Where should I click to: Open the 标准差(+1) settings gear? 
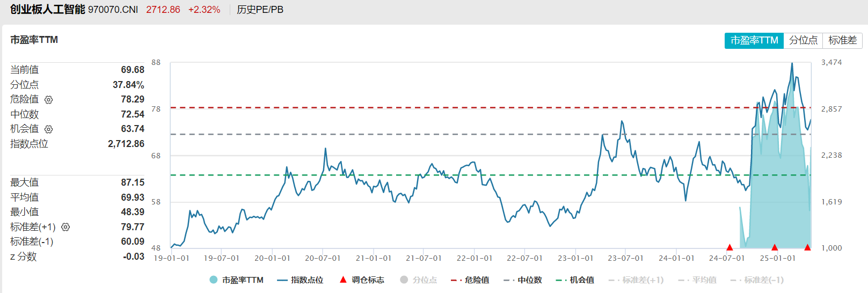pyautogui.click(x=65, y=228)
